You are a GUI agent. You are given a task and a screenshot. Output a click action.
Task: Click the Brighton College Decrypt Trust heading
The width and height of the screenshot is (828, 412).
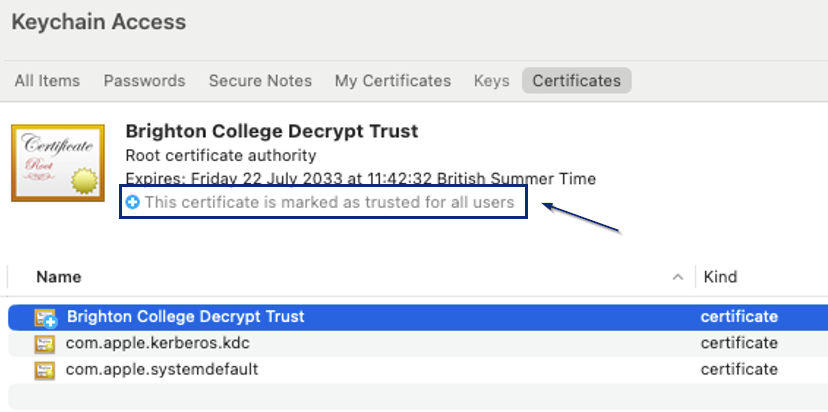[272, 131]
